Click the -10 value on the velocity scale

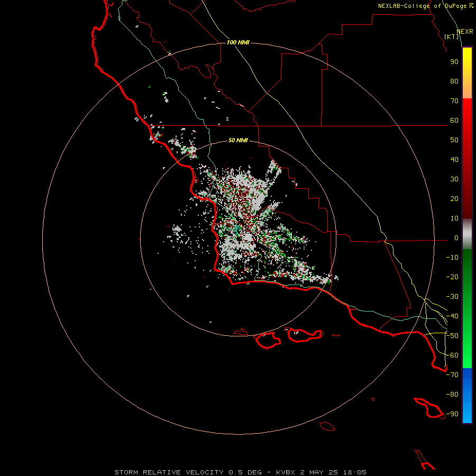coord(452,258)
